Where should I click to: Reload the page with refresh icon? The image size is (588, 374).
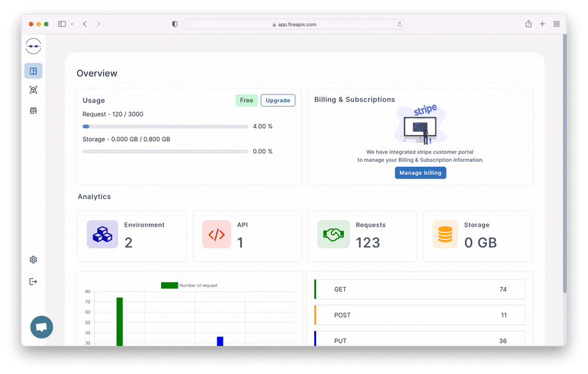(x=400, y=25)
